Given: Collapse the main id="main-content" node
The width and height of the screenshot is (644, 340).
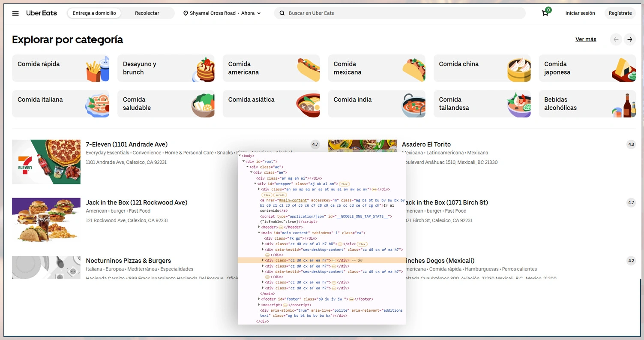Looking at the screenshot, I should [259, 233].
